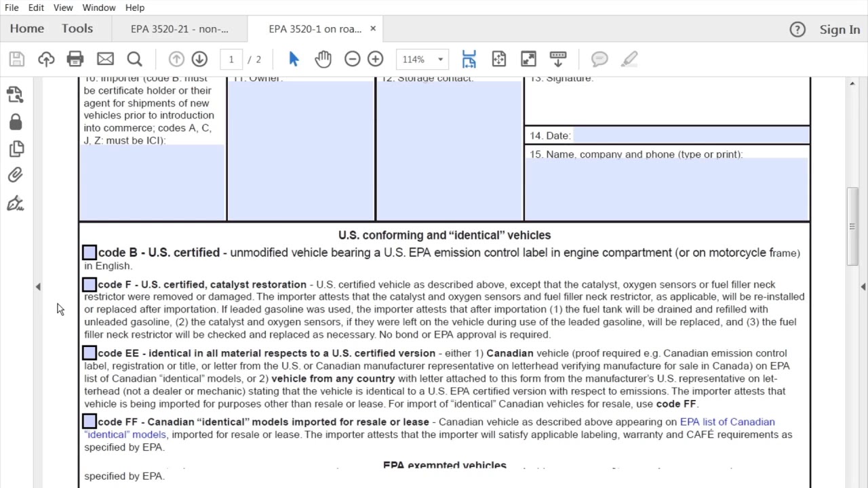868x488 pixels.
Task: Click the 11. Owner text field
Action: tap(300, 150)
